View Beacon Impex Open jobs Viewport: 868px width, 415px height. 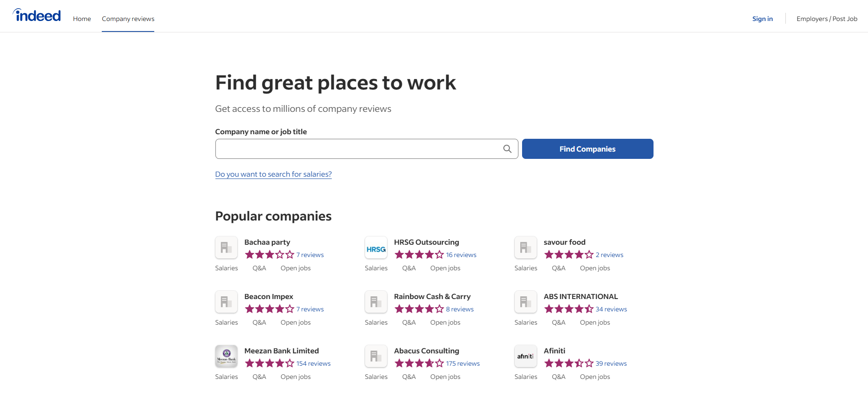pyautogui.click(x=295, y=322)
